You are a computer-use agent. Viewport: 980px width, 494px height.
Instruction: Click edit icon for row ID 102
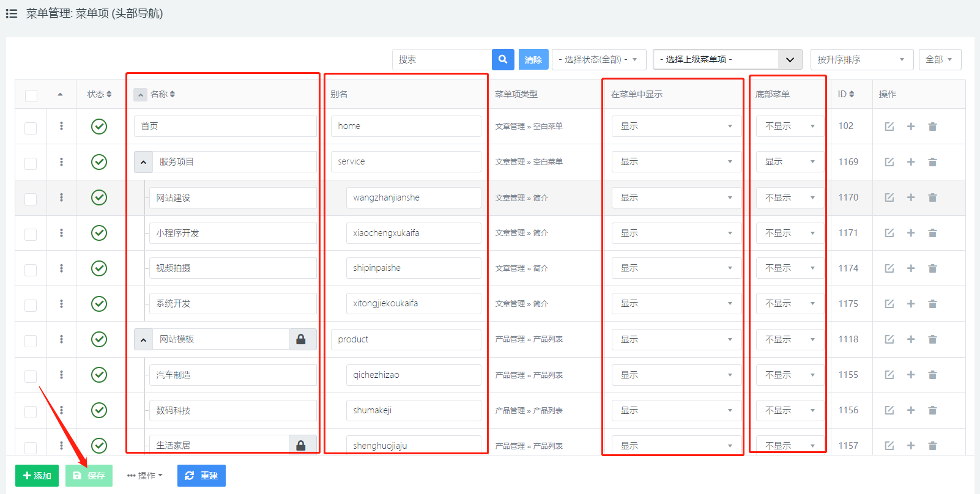coord(889,127)
